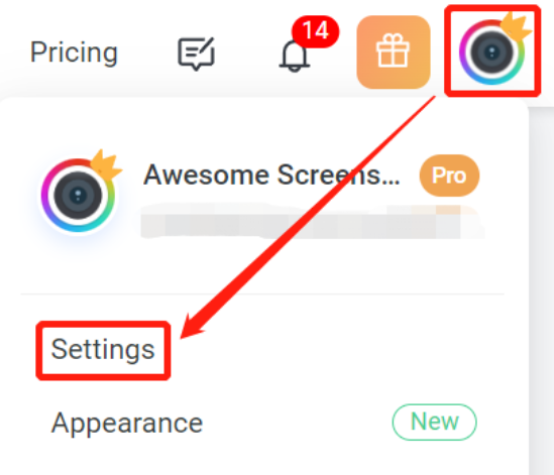This screenshot has height=475, width=554.
Task: Click the blurred email under the account name
Action: pyautogui.click(x=312, y=221)
